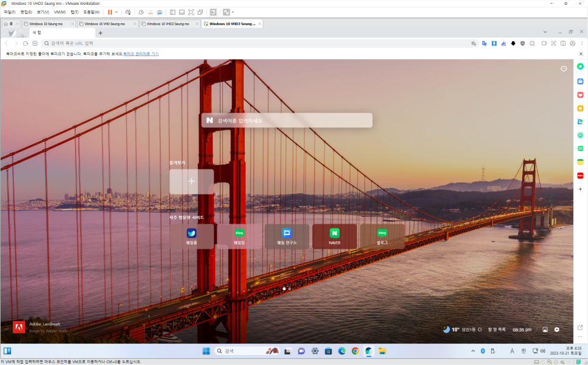Revert to snapshot toolbar icon
This screenshot has width=588, height=365.
click(150, 12)
